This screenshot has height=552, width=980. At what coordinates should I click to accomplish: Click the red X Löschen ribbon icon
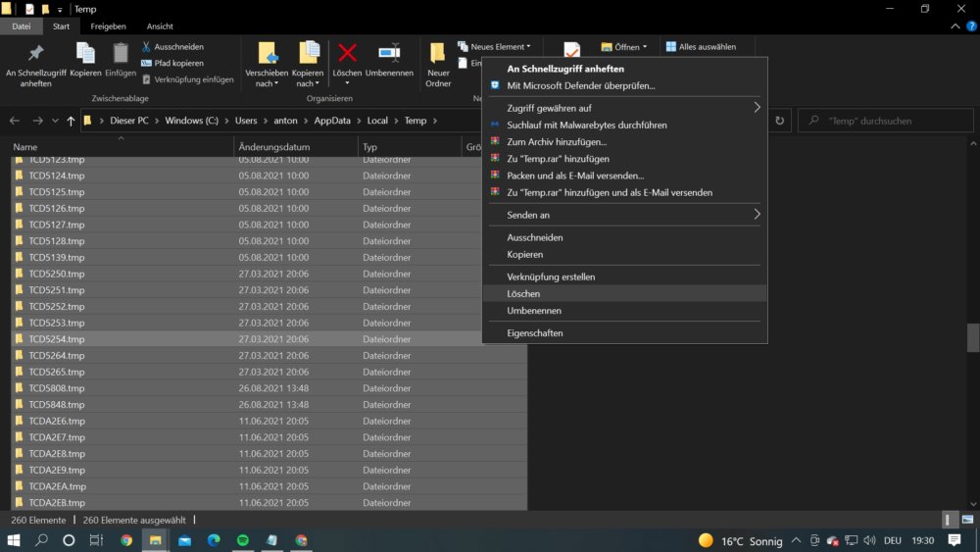pos(347,54)
